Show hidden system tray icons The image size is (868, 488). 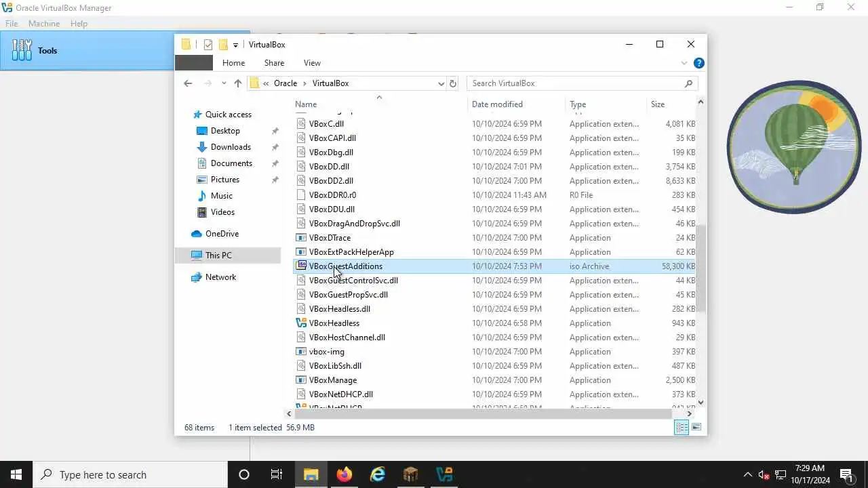[x=748, y=474]
